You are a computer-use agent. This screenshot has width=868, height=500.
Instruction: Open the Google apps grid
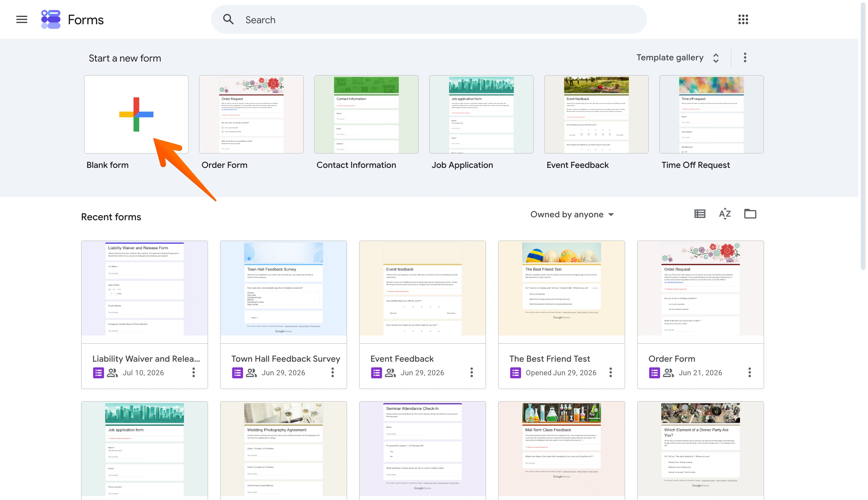point(743,20)
